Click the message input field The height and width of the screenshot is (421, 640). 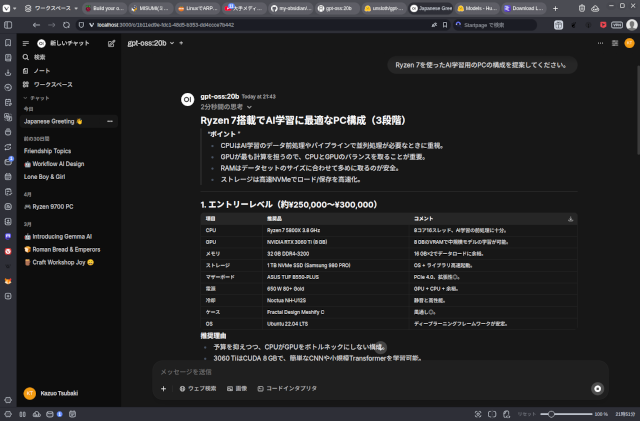point(380,372)
